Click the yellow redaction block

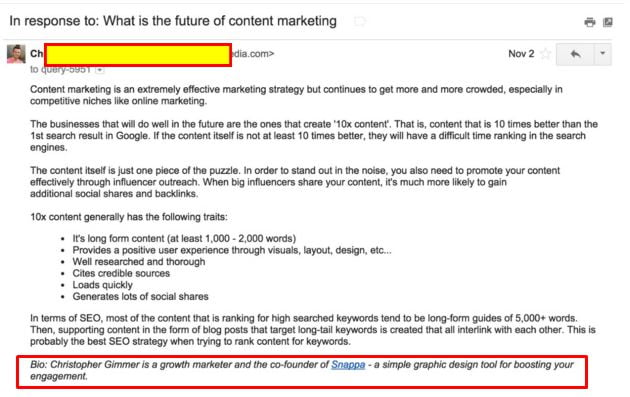point(138,55)
